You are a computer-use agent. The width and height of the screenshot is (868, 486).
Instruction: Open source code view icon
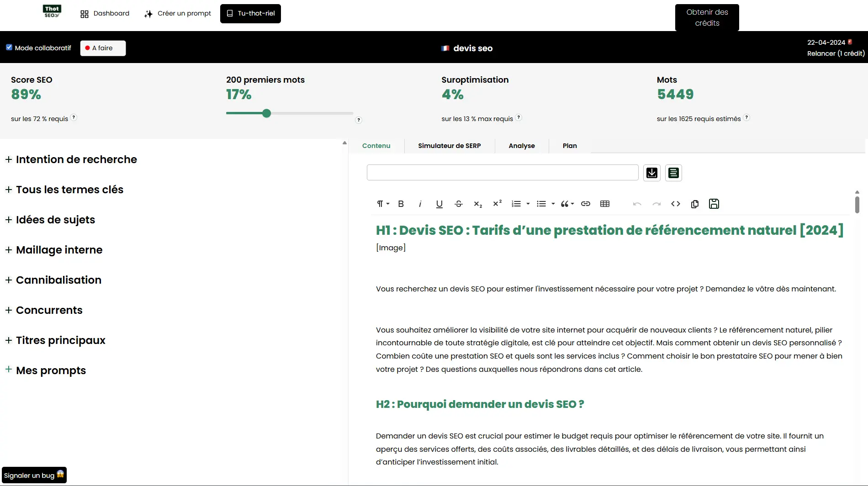pyautogui.click(x=675, y=204)
